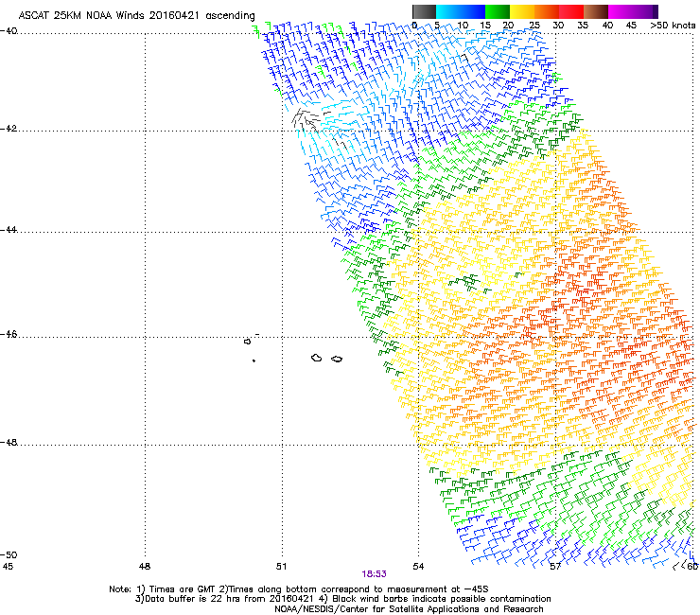Click the yellow 20-25 knot legend swatch
The image size is (700, 615).
(x=522, y=11)
